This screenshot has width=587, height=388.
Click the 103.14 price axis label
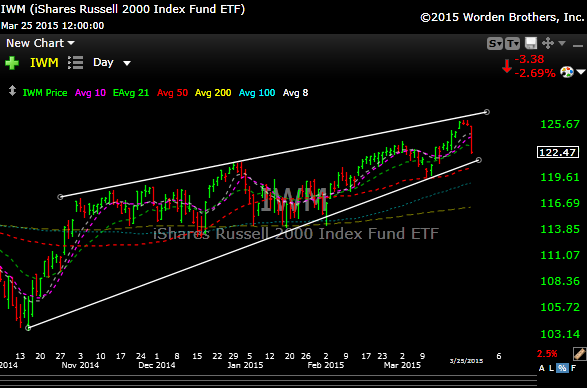pyautogui.click(x=560, y=334)
